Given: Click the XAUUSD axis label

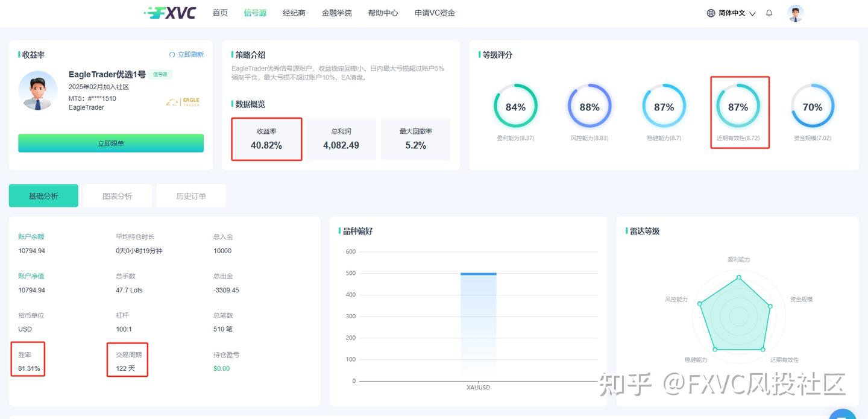Looking at the screenshot, I should point(479,388).
